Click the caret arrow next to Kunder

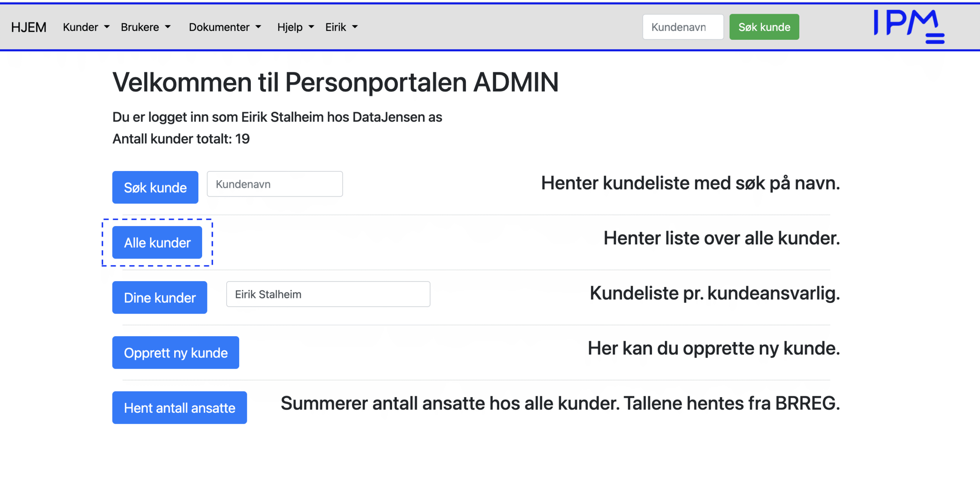pos(107,27)
